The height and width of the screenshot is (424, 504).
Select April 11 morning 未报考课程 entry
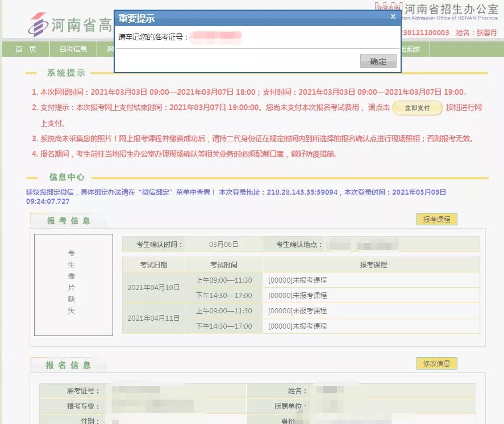298,310
